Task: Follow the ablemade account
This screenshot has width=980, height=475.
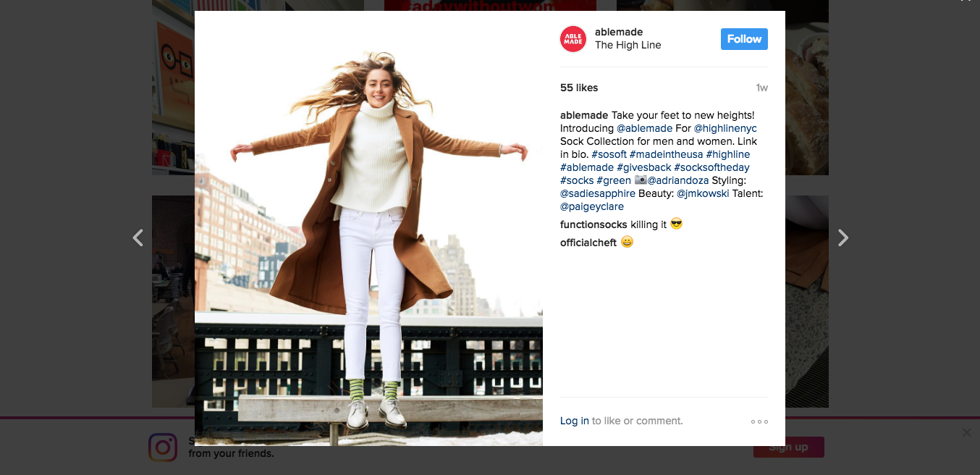Action: [744, 39]
